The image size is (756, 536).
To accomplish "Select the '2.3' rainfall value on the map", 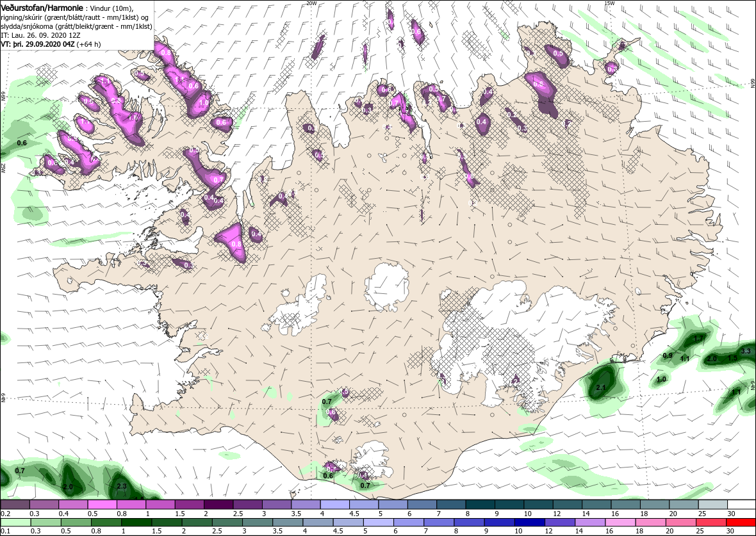I will click(x=122, y=486).
